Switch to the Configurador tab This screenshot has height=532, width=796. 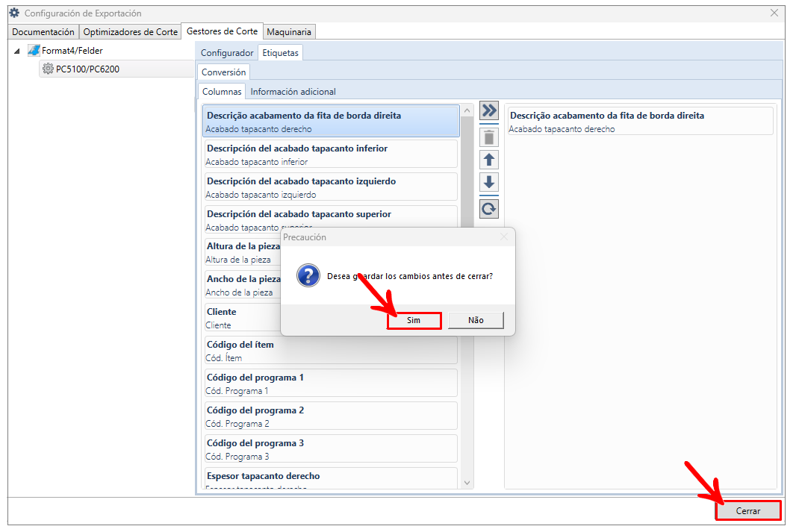click(x=227, y=53)
